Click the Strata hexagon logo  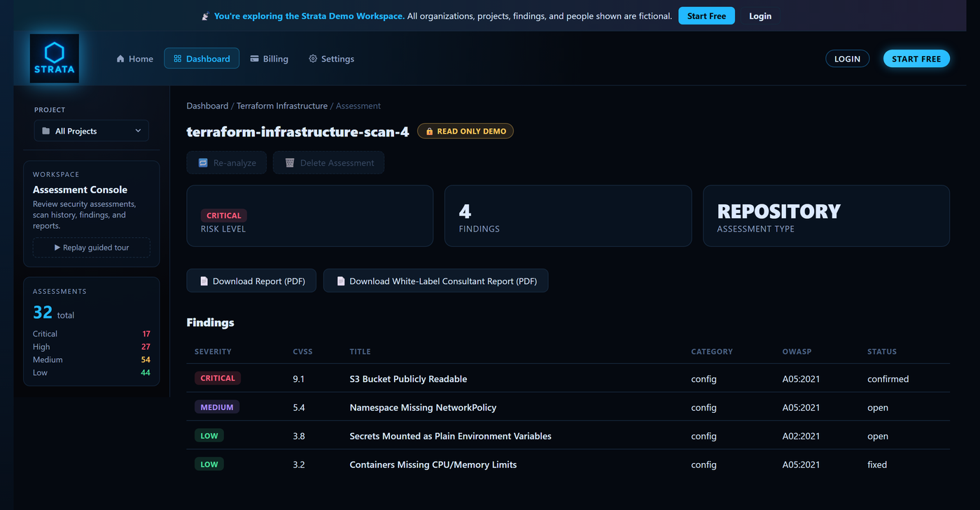(x=55, y=59)
